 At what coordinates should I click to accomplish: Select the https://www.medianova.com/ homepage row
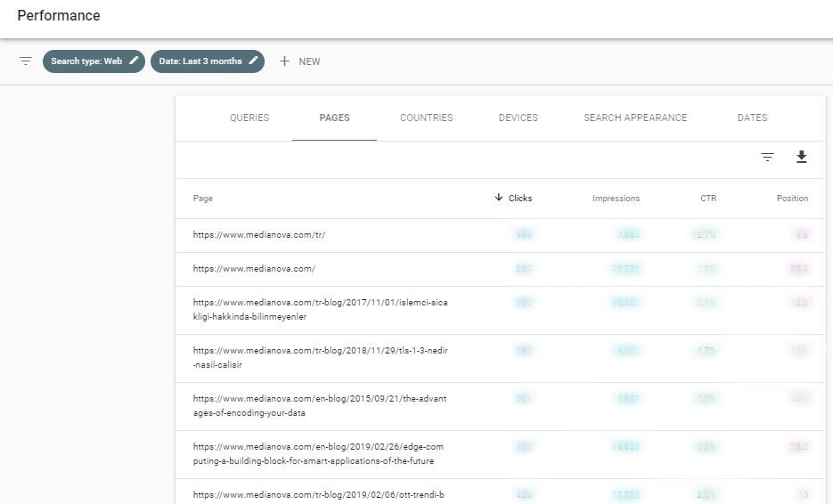point(501,269)
